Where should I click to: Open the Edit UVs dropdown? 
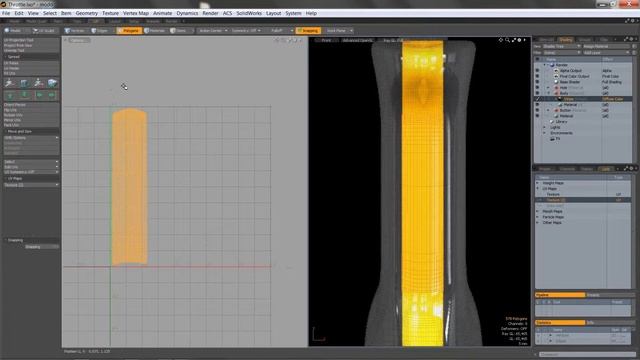pyautogui.click(x=31, y=167)
